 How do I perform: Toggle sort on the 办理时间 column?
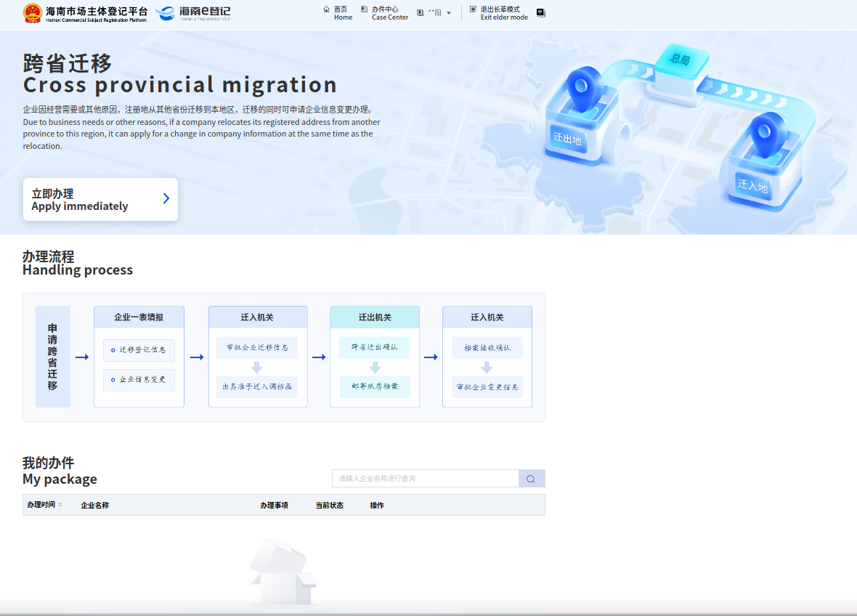pyautogui.click(x=60, y=505)
